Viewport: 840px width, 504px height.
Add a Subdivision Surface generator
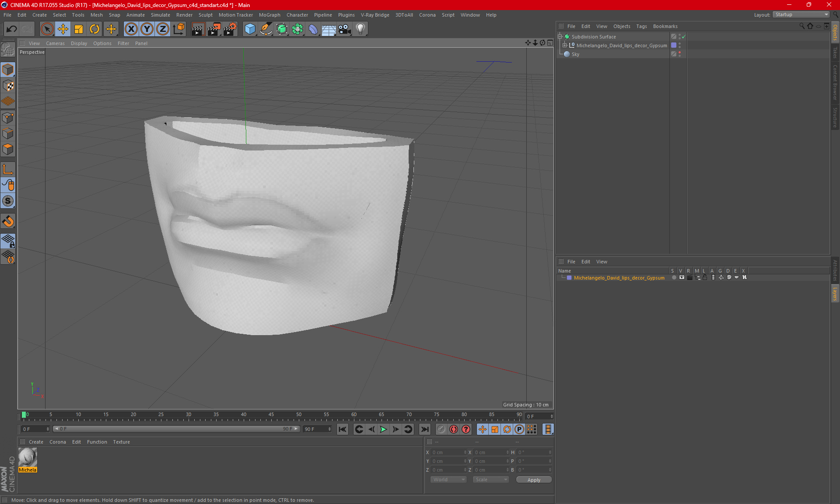[x=282, y=29]
